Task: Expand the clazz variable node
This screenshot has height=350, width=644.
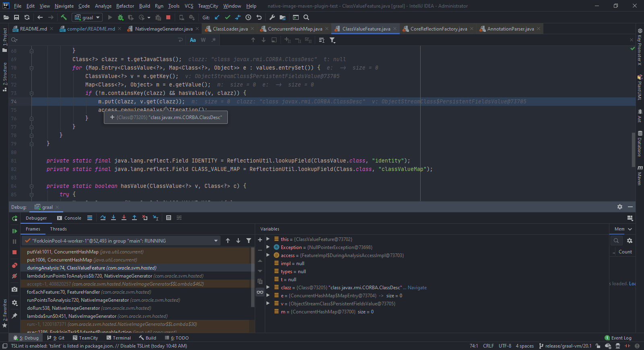Action: [268, 287]
